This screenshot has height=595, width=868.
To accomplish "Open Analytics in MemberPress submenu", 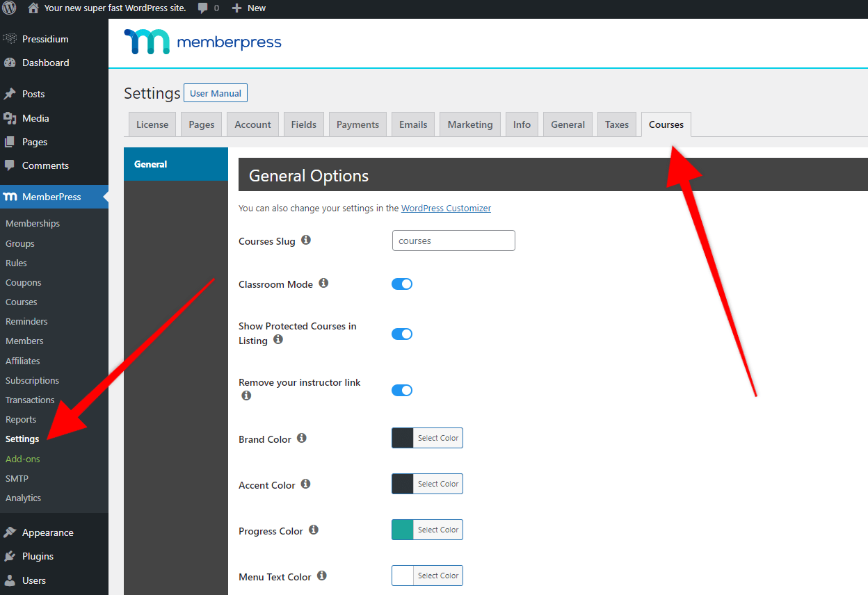I will click(x=23, y=498).
